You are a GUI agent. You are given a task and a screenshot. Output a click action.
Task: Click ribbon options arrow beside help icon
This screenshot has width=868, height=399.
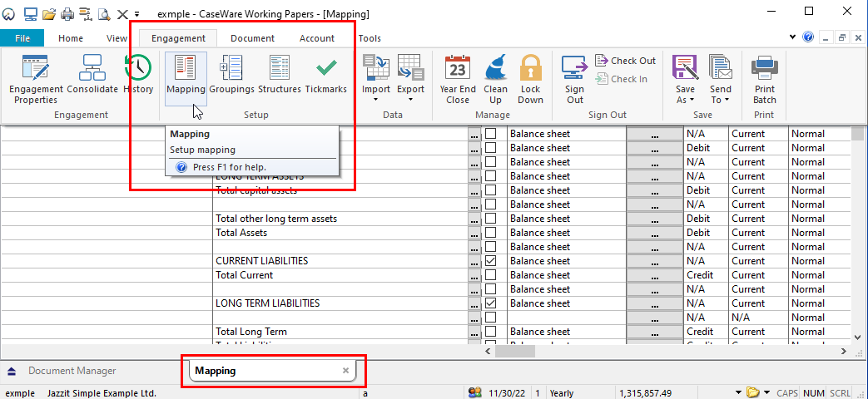tap(793, 37)
